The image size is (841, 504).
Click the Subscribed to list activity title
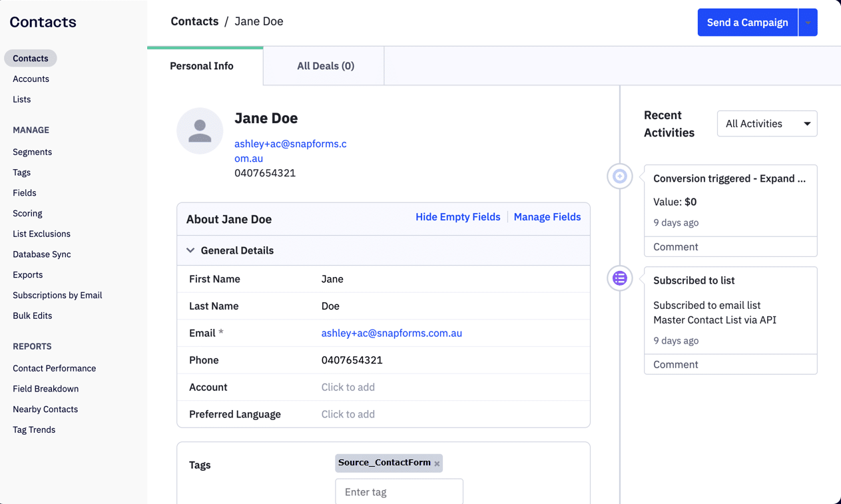click(694, 280)
